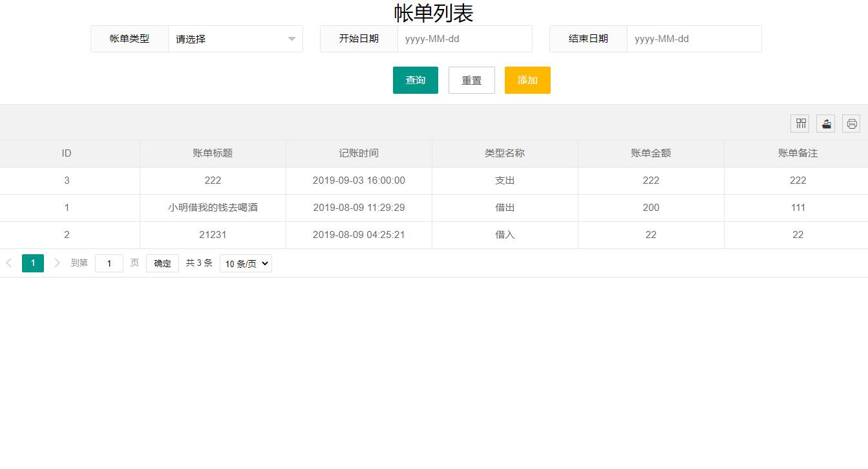Screen dimensions: 868x469
Task: Select page 1 in the pagination bar
Action: click(33, 263)
